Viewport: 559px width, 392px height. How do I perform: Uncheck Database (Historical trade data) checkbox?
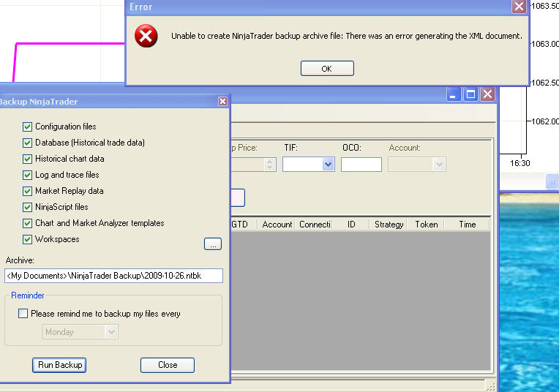point(27,143)
